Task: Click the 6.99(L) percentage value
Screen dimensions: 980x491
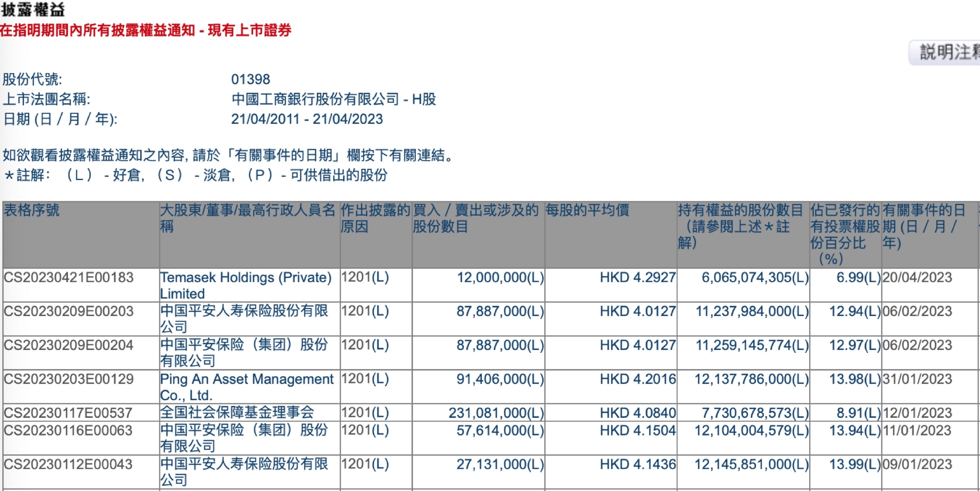Action: [x=858, y=277]
